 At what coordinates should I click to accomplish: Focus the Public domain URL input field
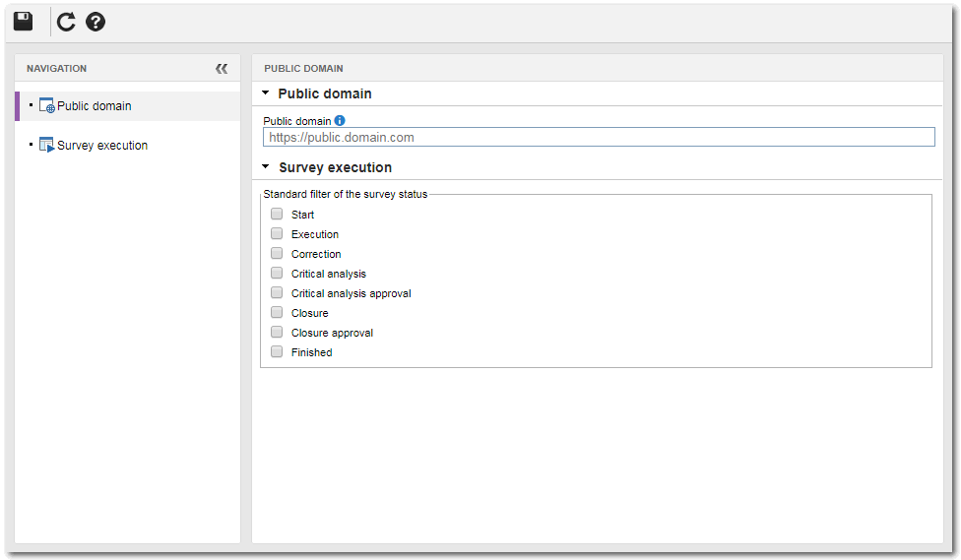point(599,137)
